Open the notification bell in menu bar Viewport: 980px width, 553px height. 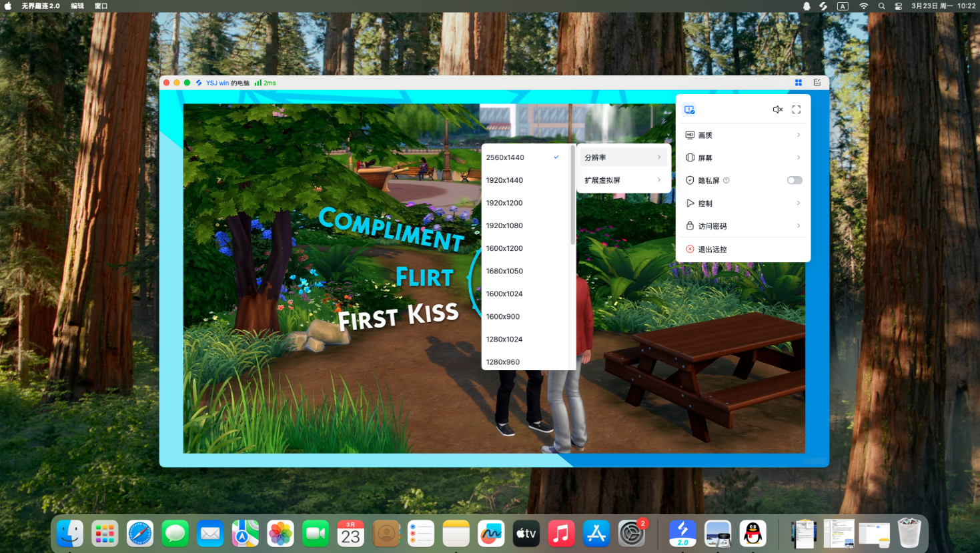click(807, 6)
